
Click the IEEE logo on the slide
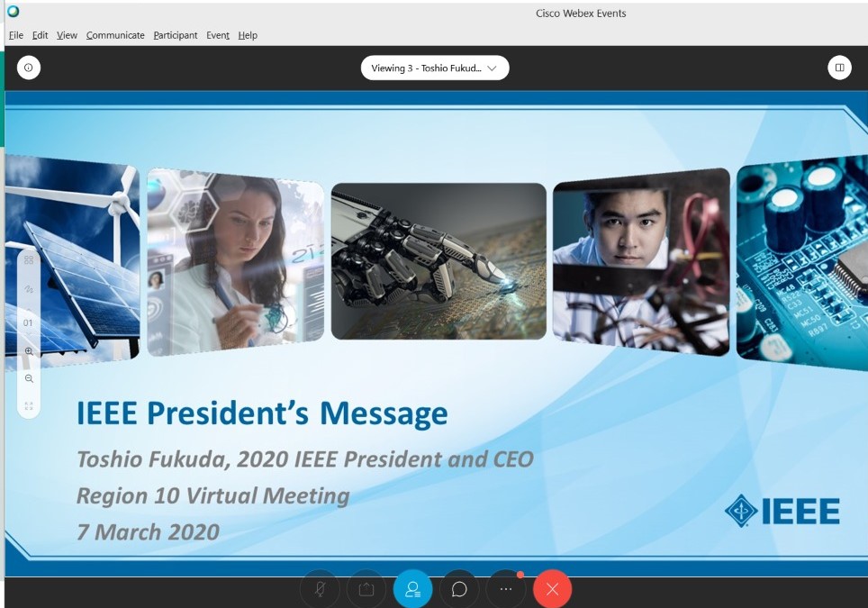782,511
